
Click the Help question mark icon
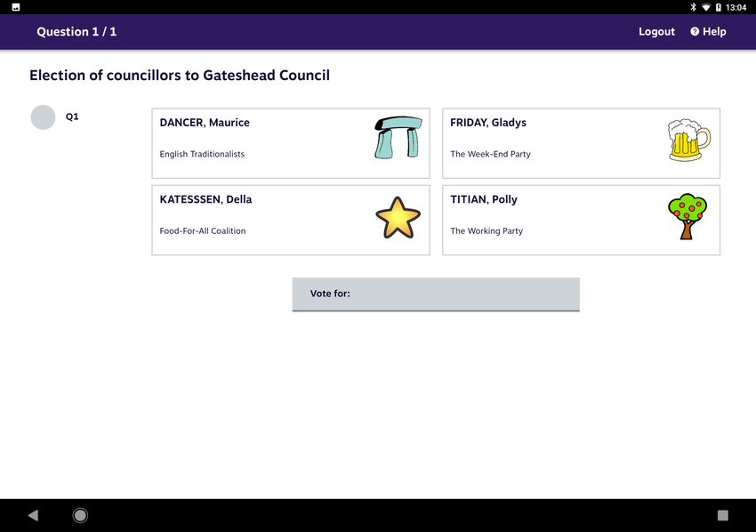(695, 31)
